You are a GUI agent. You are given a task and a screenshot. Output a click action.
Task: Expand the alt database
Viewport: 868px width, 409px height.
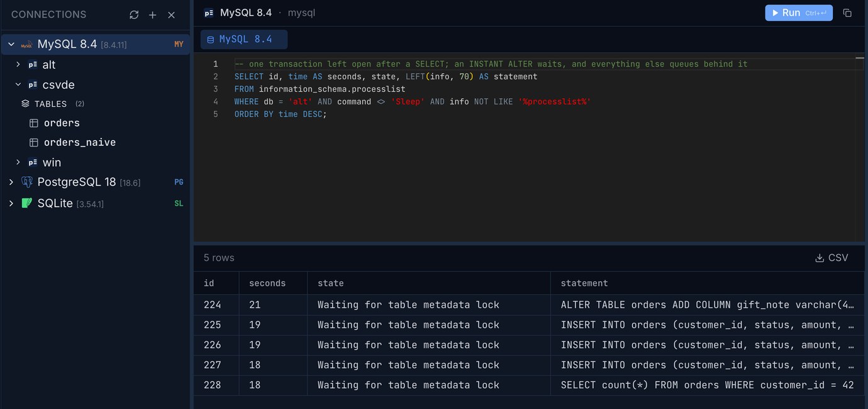coord(18,64)
